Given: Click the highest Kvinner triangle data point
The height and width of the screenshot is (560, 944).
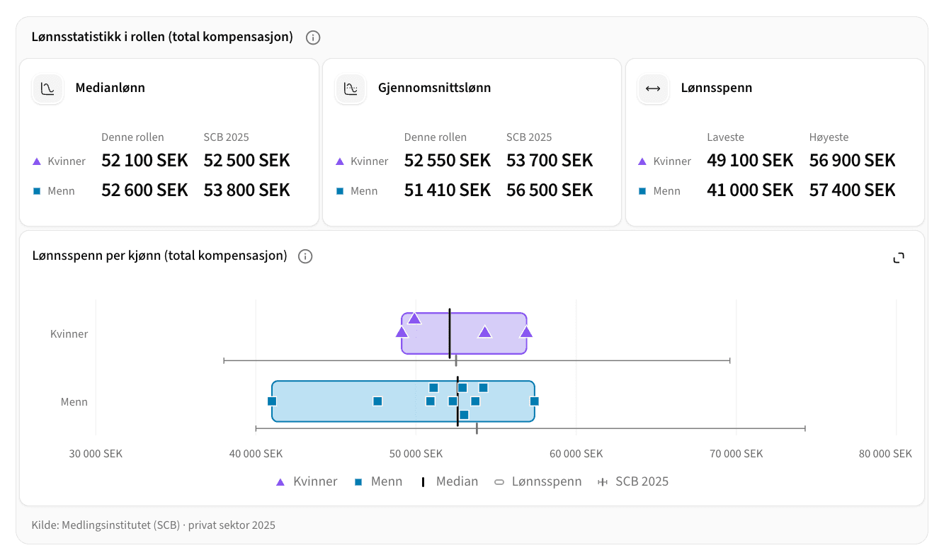Looking at the screenshot, I should point(526,331).
